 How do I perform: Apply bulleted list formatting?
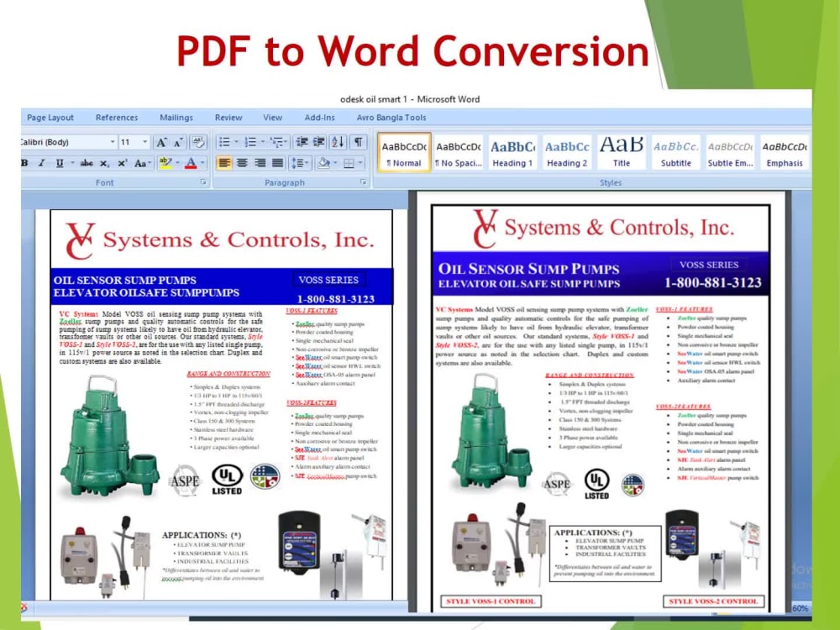tap(224, 142)
